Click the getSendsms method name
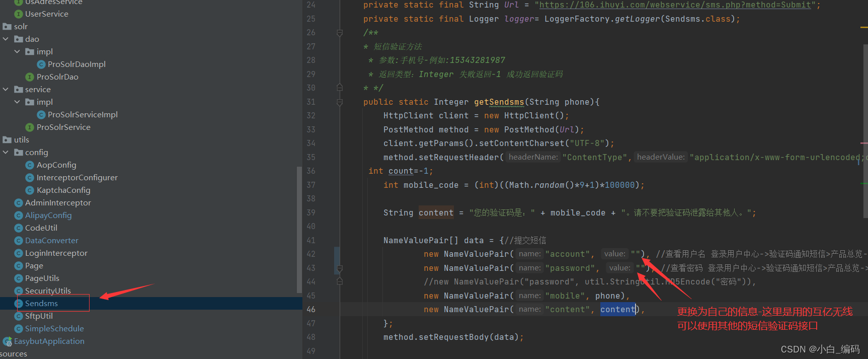 (x=499, y=102)
